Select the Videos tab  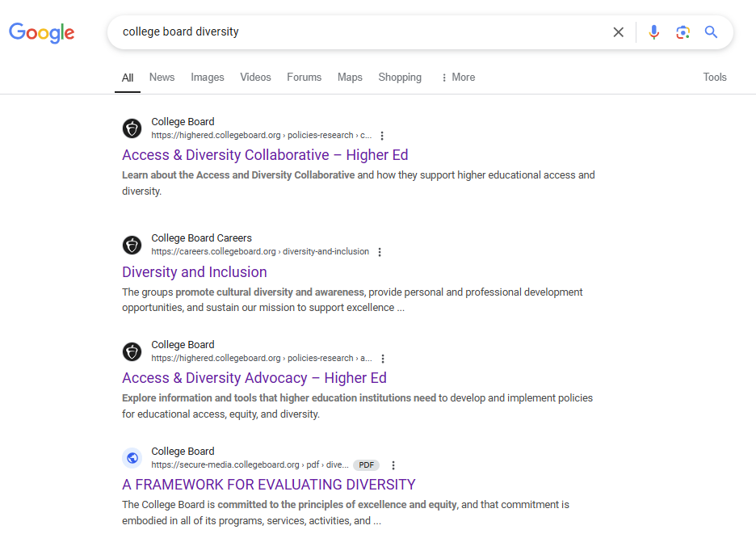pos(255,78)
